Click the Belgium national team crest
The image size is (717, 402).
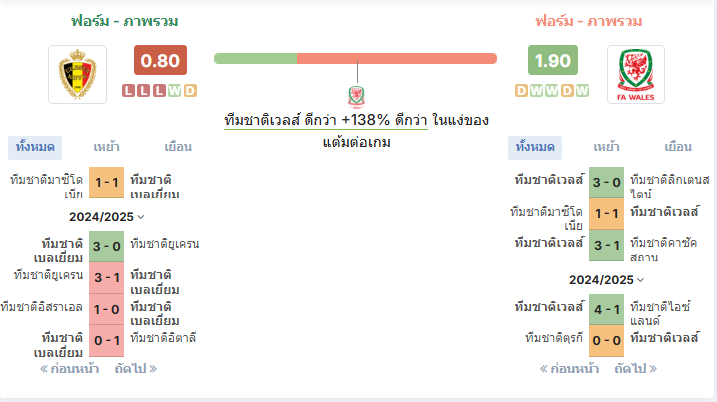coord(77,74)
